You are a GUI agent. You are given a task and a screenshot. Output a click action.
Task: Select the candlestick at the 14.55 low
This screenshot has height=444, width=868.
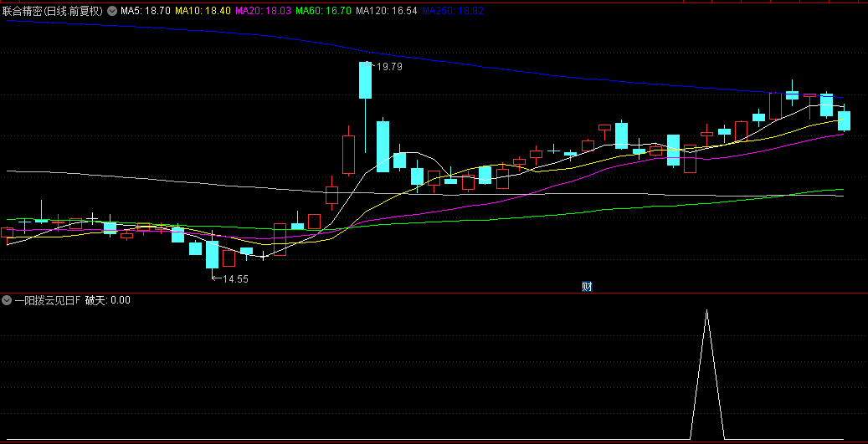(x=212, y=254)
